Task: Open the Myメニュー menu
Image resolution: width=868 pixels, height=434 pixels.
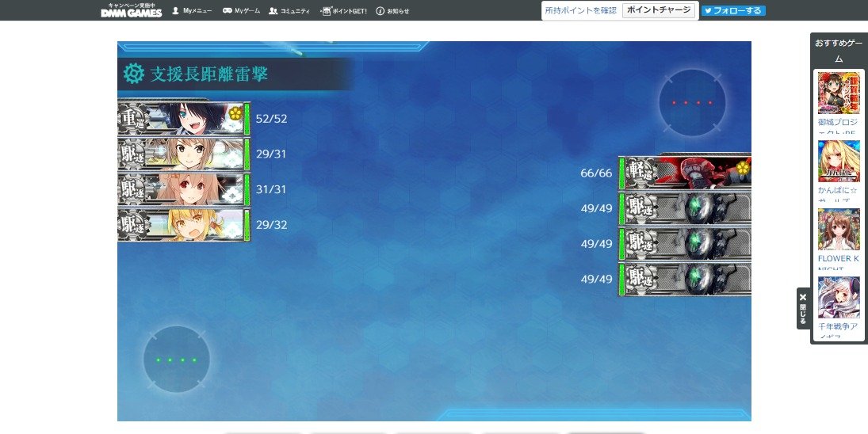Action: pos(192,11)
